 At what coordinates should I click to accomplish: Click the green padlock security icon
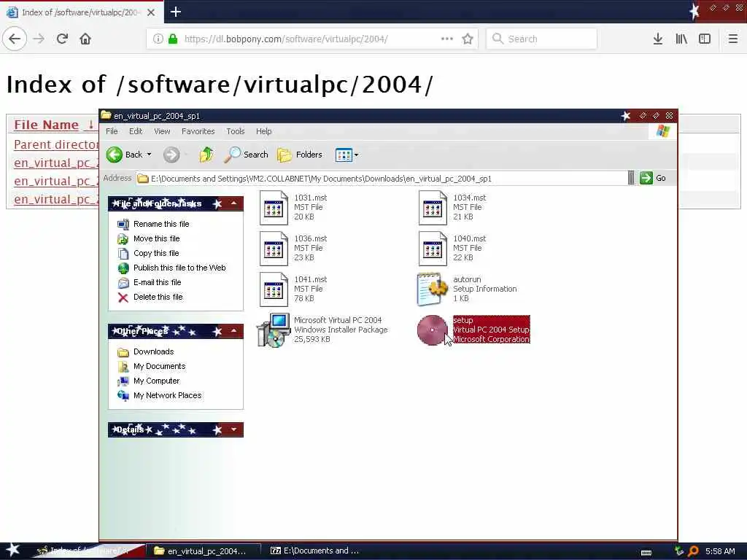[x=173, y=39]
